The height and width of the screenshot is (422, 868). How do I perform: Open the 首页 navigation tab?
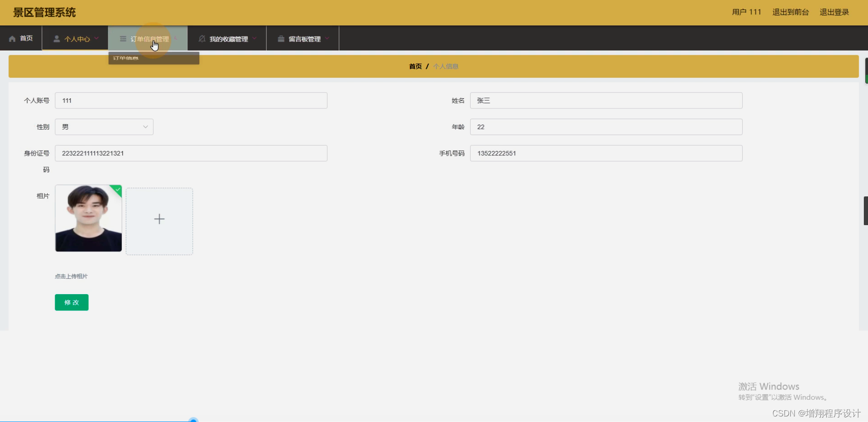[21, 38]
